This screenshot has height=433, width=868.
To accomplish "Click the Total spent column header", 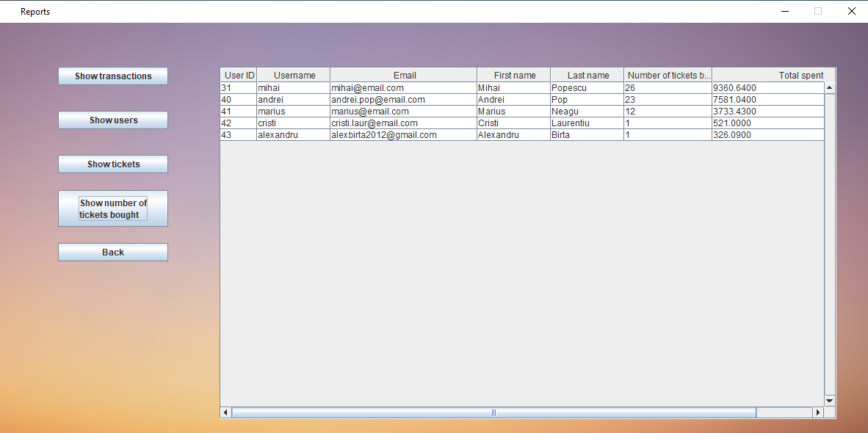I will [768, 75].
